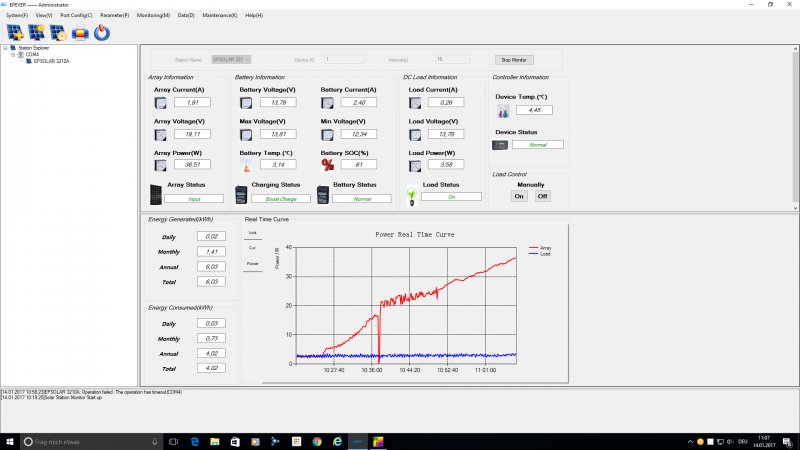
Task: Open the Station Name dropdown
Action: [x=231, y=60]
